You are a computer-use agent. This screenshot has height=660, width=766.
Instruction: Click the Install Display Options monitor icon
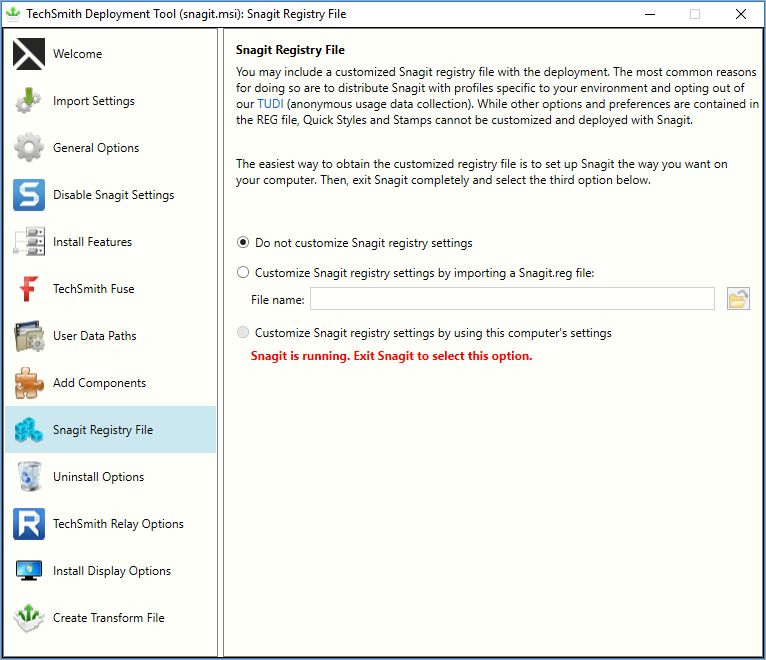29,571
